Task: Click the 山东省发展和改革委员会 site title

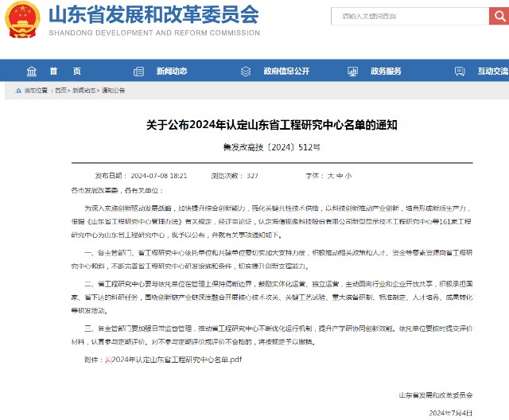Action: click(153, 14)
